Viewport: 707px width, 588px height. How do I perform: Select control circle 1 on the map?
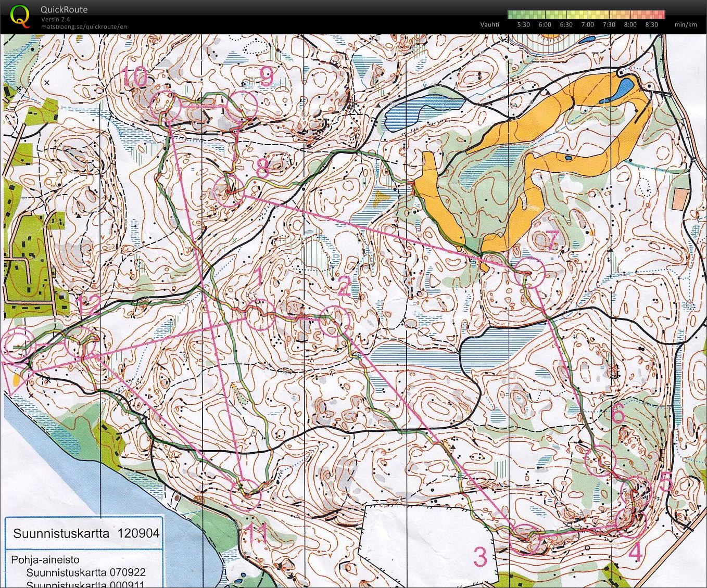[x=259, y=314]
